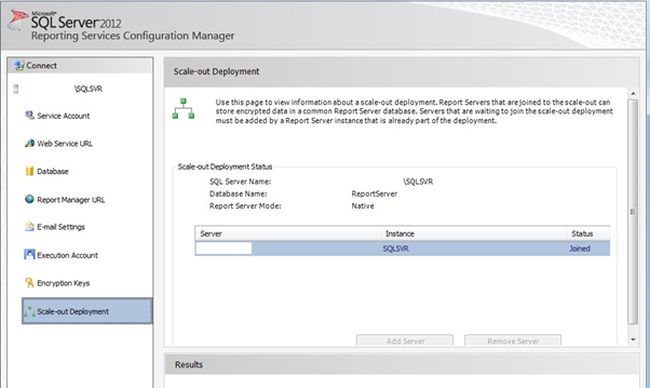The width and height of the screenshot is (650, 388).
Task: Open the Service Account page
Action: 63,116
